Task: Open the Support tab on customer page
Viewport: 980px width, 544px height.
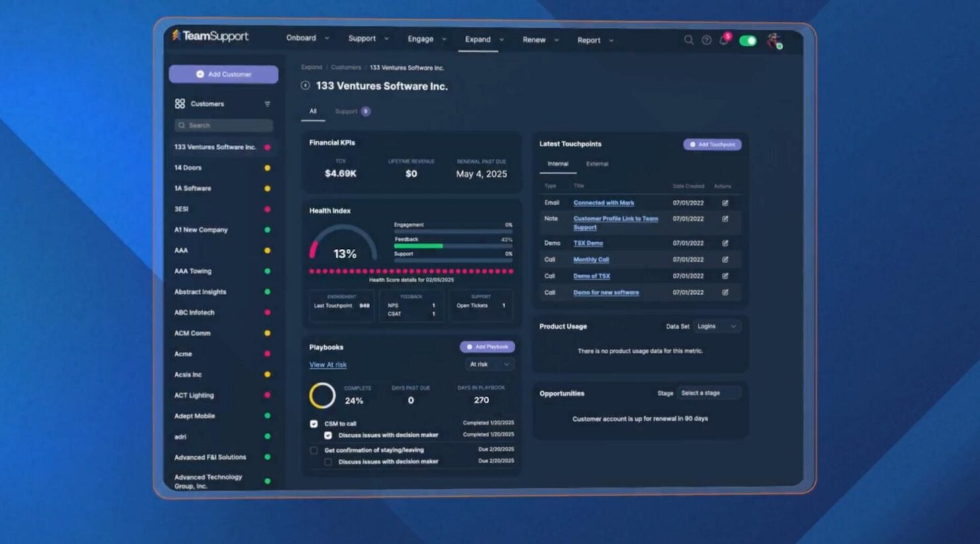Action: [x=345, y=111]
